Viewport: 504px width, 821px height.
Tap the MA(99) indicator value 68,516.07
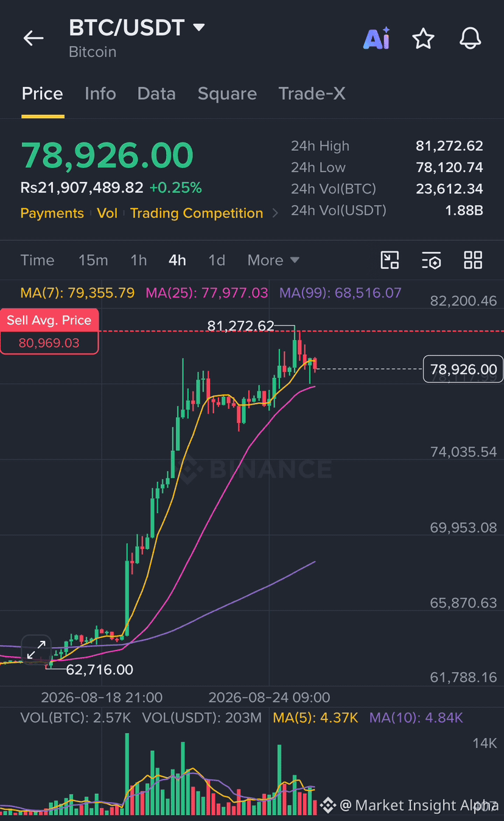[x=340, y=293]
